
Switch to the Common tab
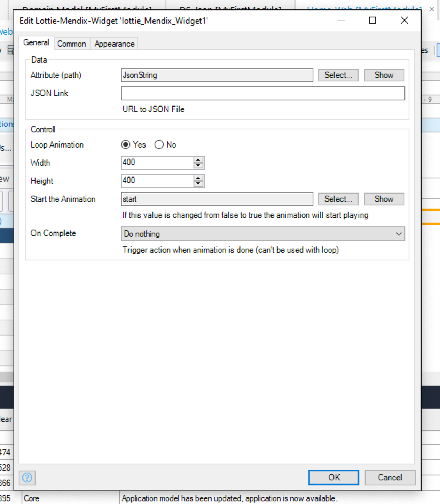pyautogui.click(x=72, y=44)
